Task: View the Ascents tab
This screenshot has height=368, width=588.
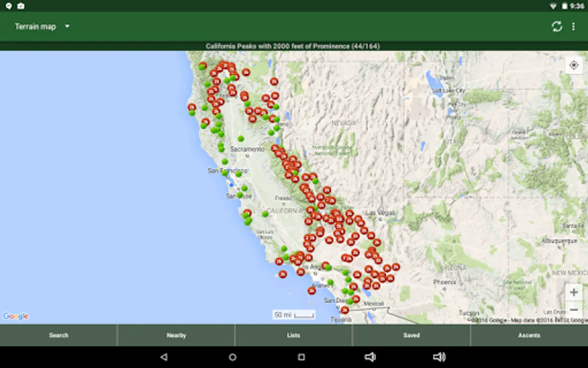Action: 529,335
